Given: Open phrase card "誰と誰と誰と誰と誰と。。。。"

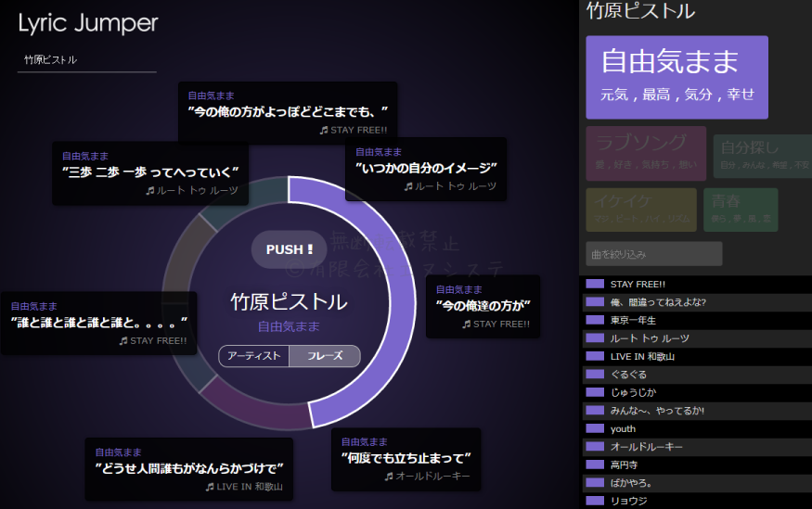Looking at the screenshot, I should (x=99, y=324).
